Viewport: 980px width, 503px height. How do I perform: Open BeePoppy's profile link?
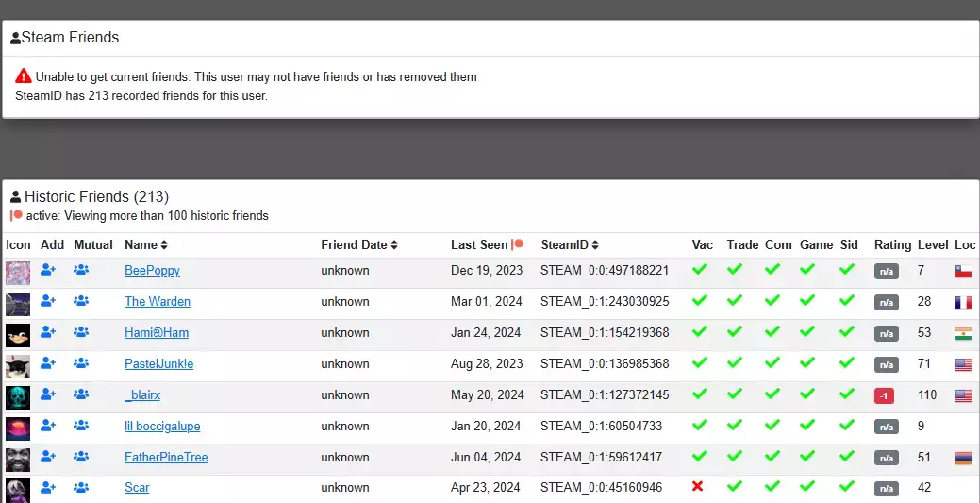pyautogui.click(x=152, y=270)
